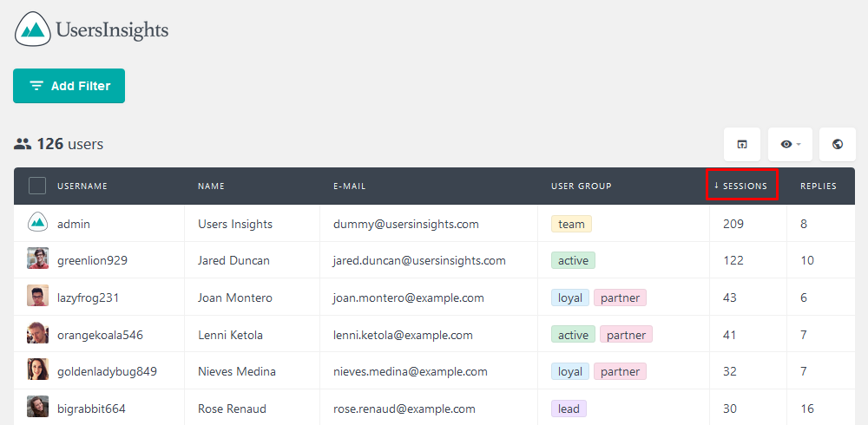
Task: Sort by the E-mail column header
Action: click(x=349, y=186)
